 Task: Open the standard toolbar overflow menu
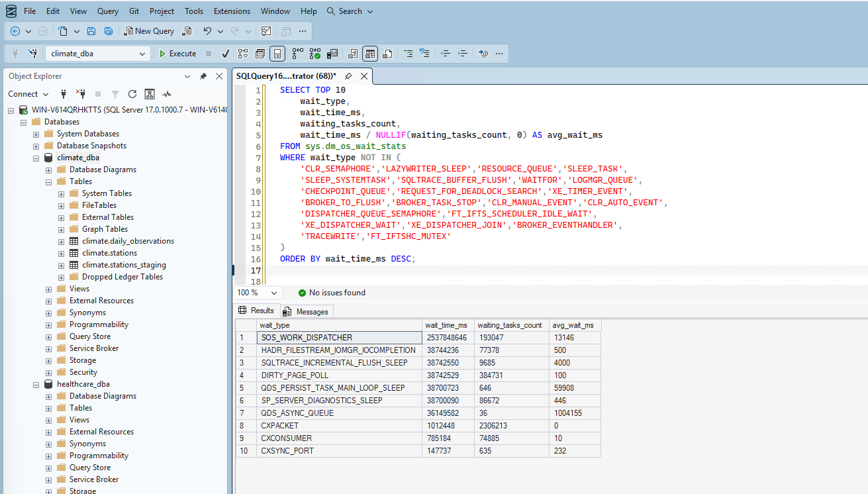(303, 31)
